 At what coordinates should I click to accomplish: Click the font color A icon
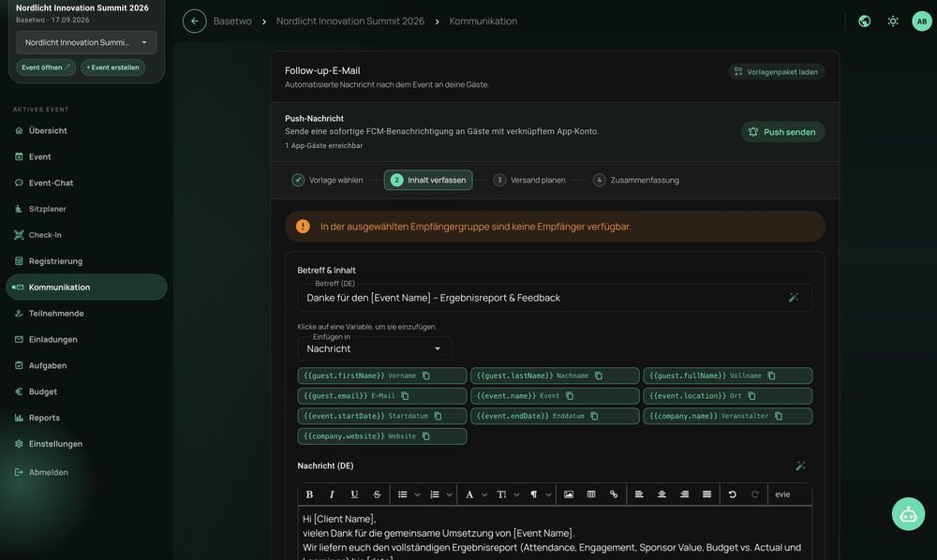(469, 494)
